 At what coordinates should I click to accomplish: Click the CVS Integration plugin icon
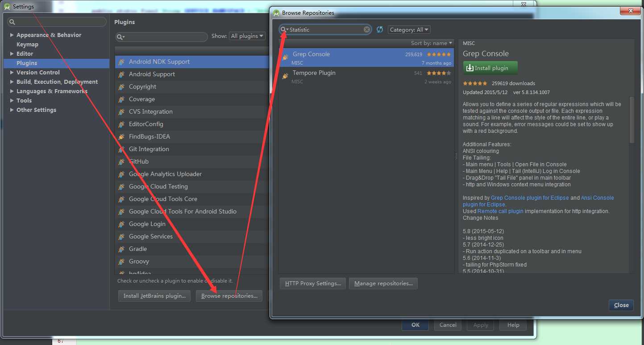[121, 112]
